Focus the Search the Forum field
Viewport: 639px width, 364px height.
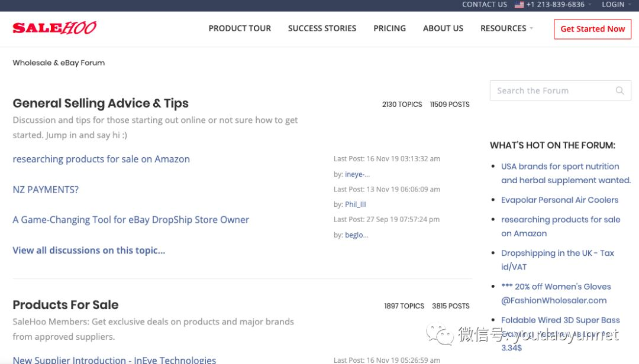[560, 90]
